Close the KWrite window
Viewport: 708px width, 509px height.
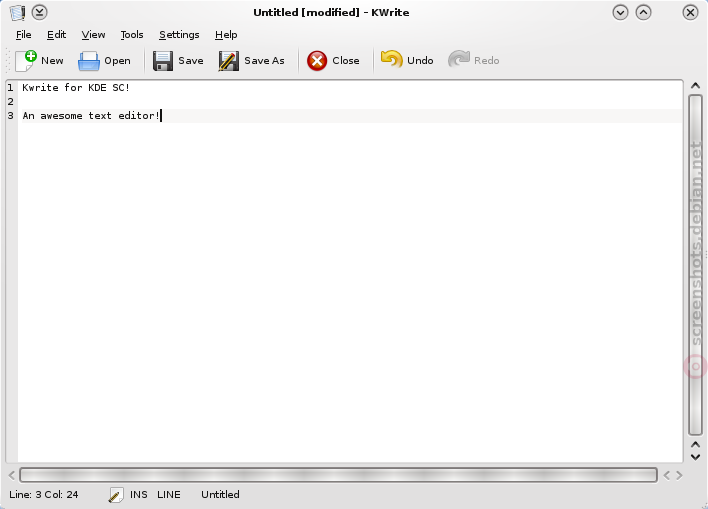pos(690,12)
